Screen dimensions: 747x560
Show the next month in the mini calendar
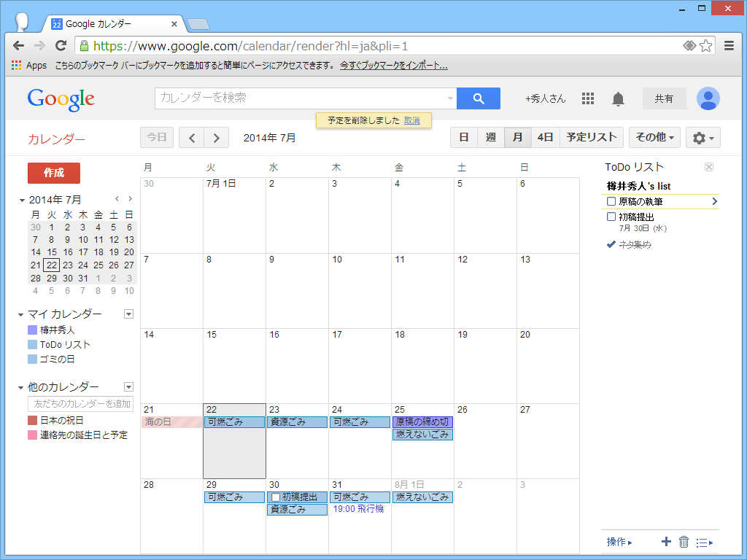point(130,199)
